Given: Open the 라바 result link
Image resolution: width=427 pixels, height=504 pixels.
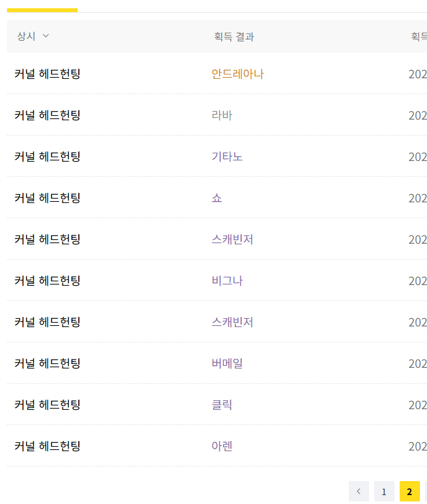Looking at the screenshot, I should pos(222,115).
